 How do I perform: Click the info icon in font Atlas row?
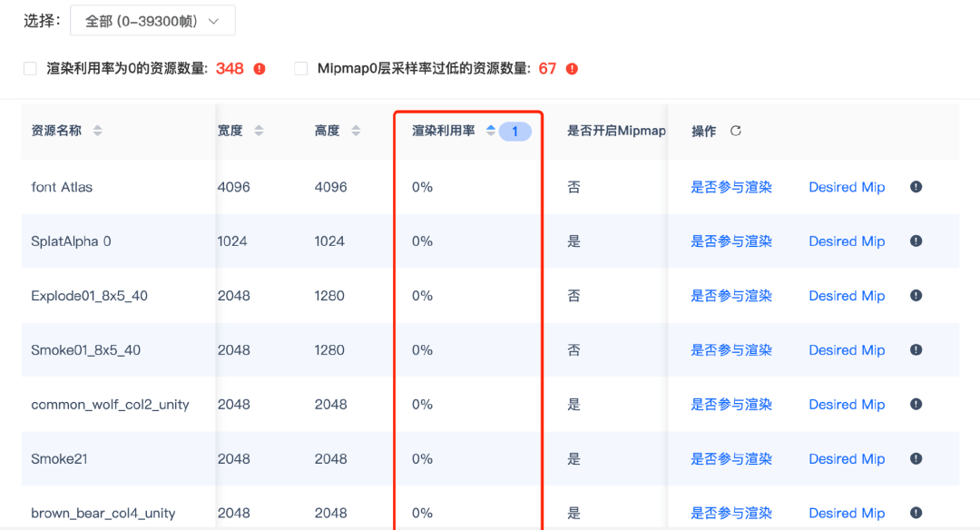point(916,187)
